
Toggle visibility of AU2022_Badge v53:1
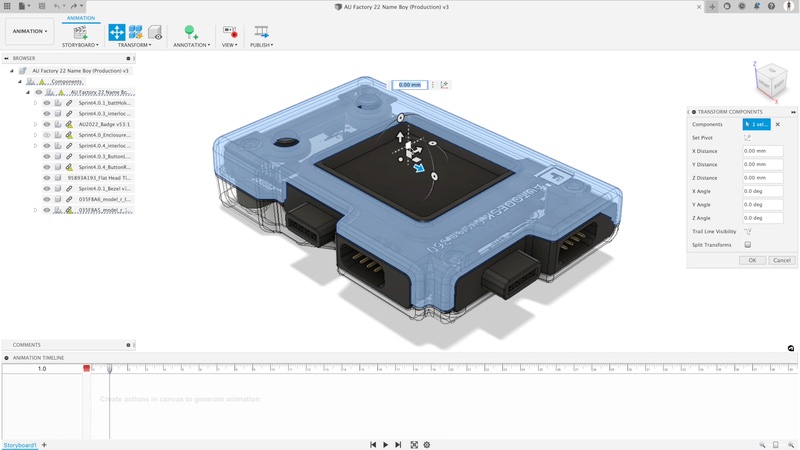[46, 124]
